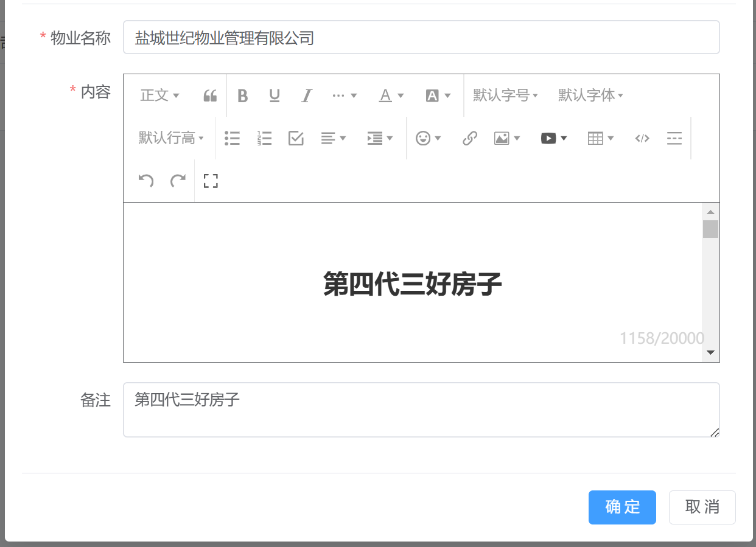Click the blockquote icon
Viewport: 756px width, 547px height.
pyautogui.click(x=210, y=96)
